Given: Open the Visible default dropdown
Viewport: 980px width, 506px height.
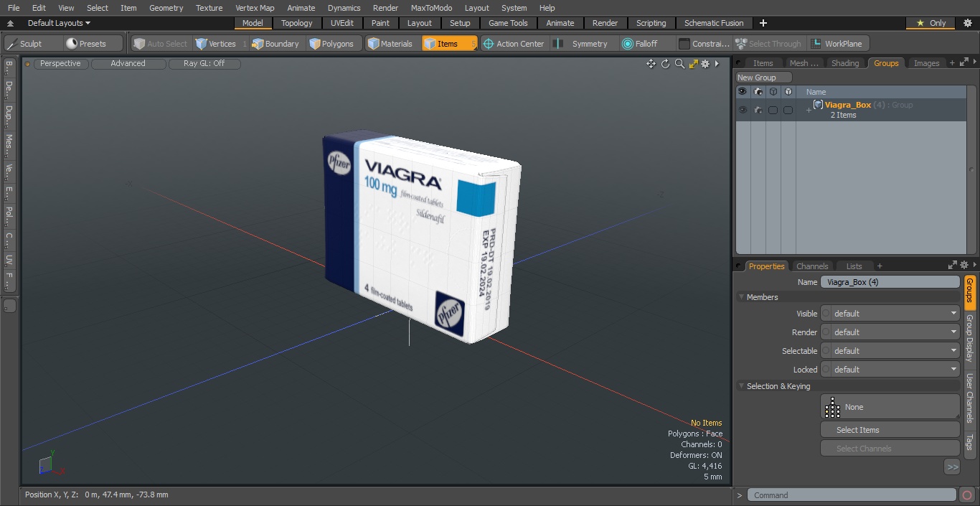Looking at the screenshot, I should (x=890, y=314).
